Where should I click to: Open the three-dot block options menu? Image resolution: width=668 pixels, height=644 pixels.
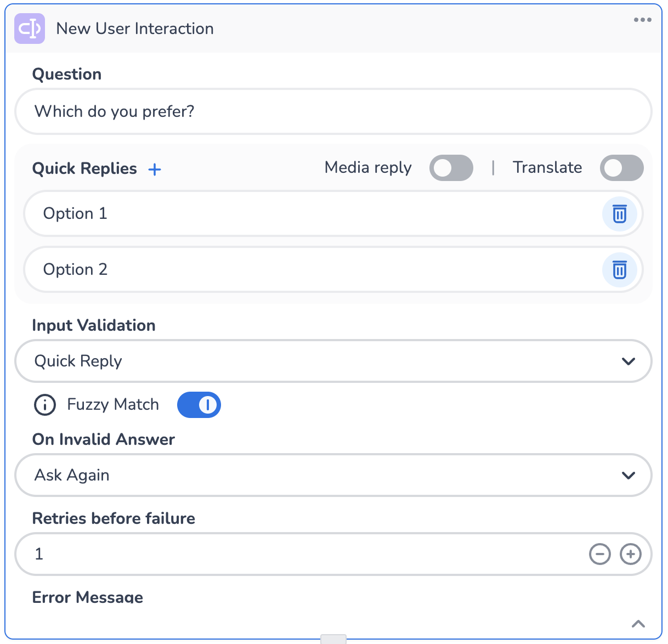click(642, 20)
